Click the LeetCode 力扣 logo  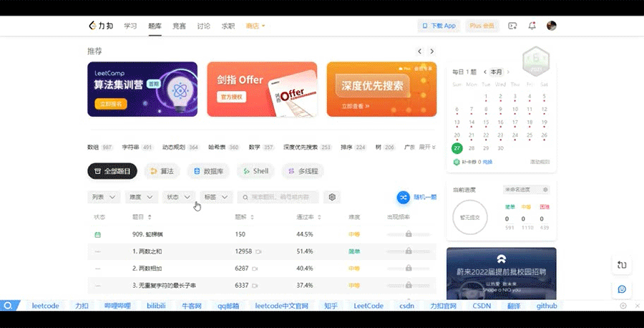(101, 26)
